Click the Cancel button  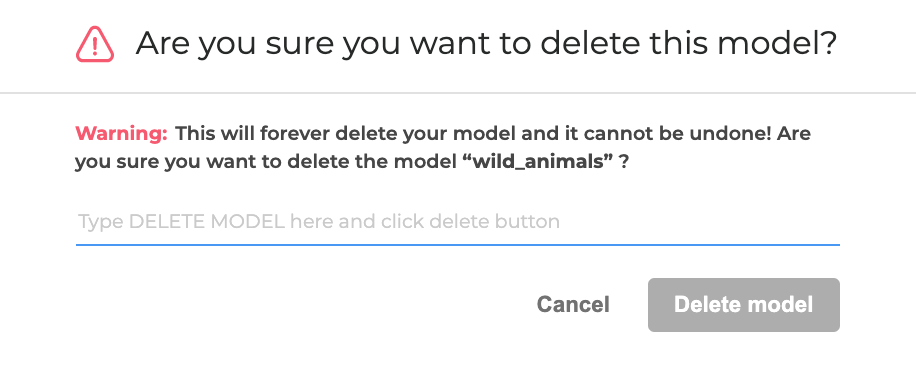[x=573, y=304]
